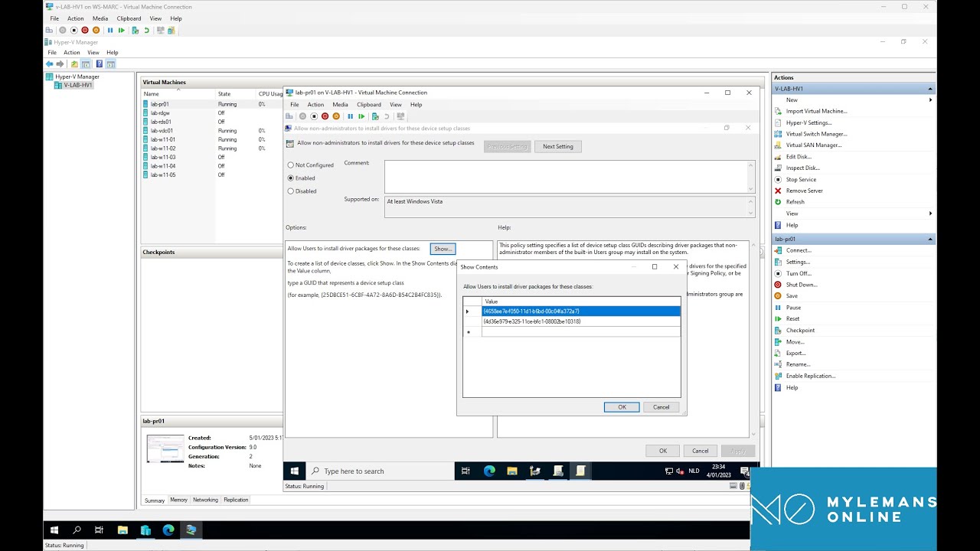Click Turn Off icon in lab-pr01 VM toolbar
The height and width of the screenshot is (551, 980).
[314, 116]
